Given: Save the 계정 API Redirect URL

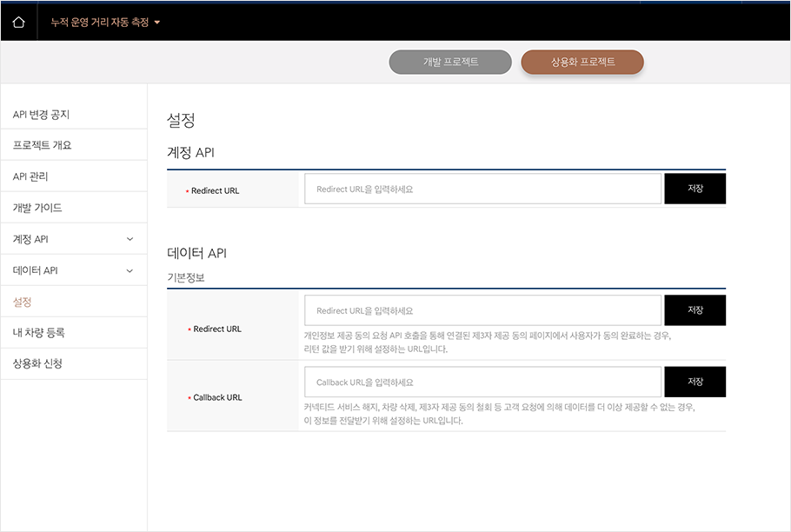Looking at the screenshot, I should tap(695, 188).
